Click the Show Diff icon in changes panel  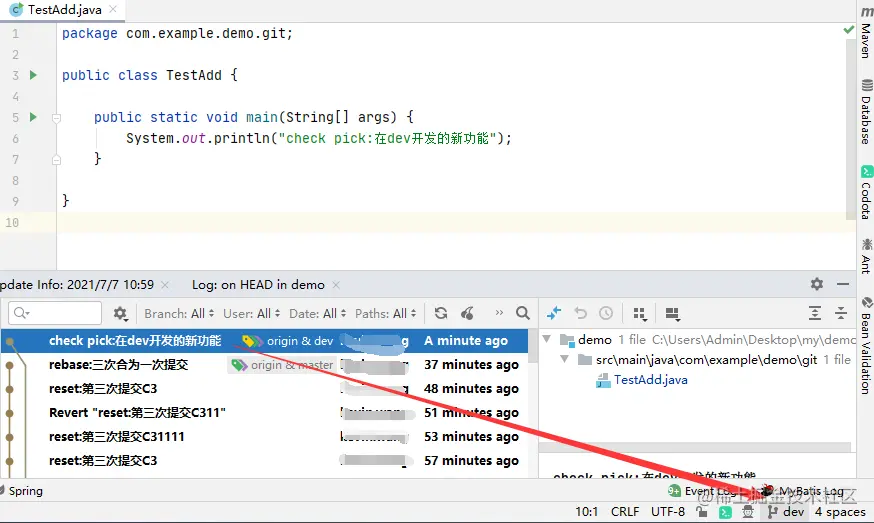click(x=554, y=313)
